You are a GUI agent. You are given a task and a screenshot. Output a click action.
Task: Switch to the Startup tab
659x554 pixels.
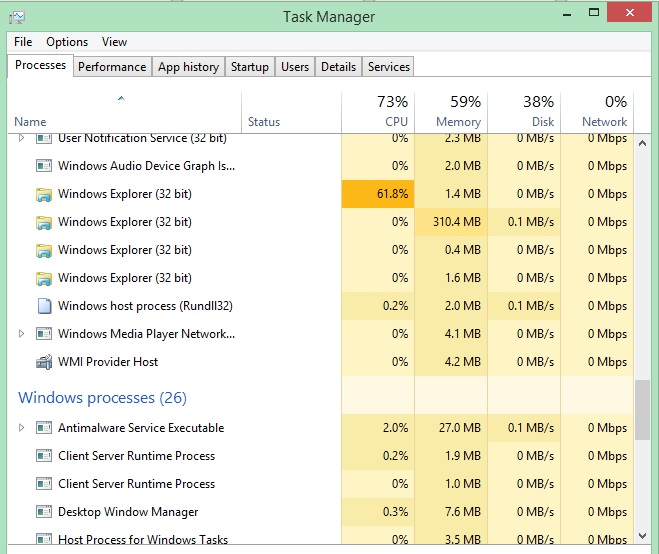coord(250,67)
